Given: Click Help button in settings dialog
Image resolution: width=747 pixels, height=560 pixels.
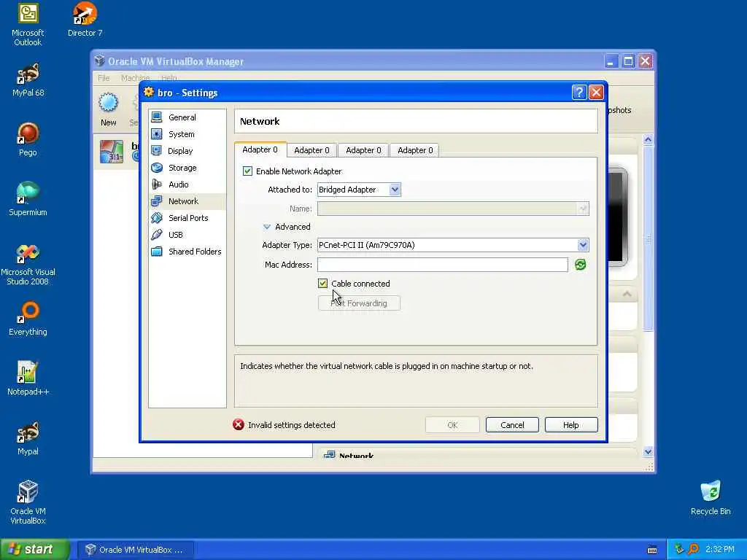Looking at the screenshot, I should [570, 425].
